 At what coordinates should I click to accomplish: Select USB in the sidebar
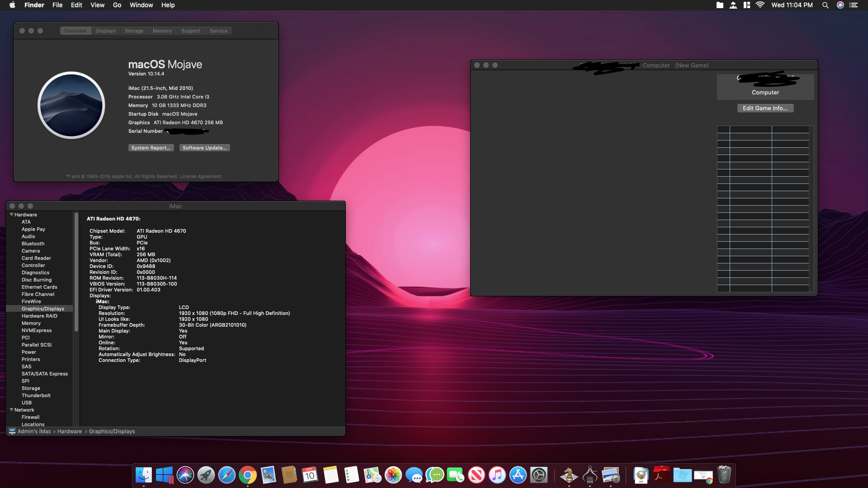coord(27,403)
